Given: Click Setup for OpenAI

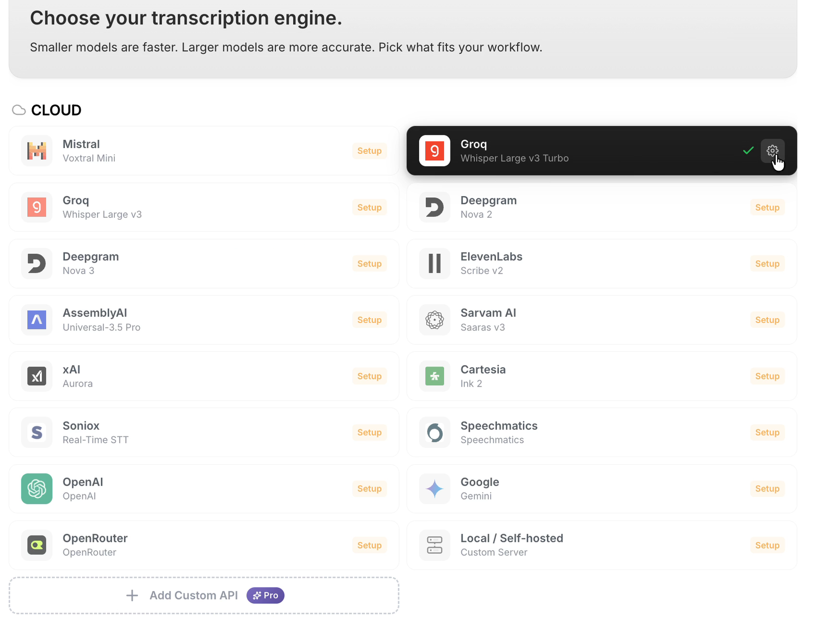Looking at the screenshot, I should click(369, 489).
